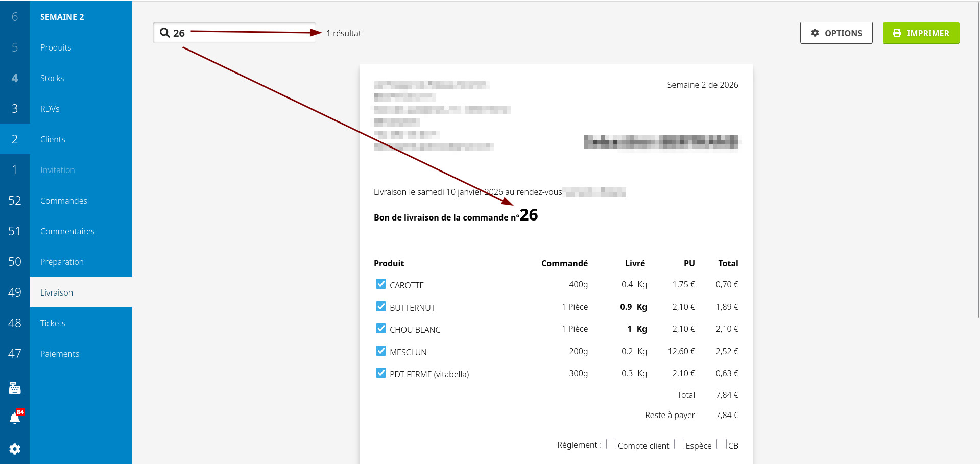The height and width of the screenshot is (464, 980).
Task: Toggle the BUTTERNUT checkbox
Action: 380,307
